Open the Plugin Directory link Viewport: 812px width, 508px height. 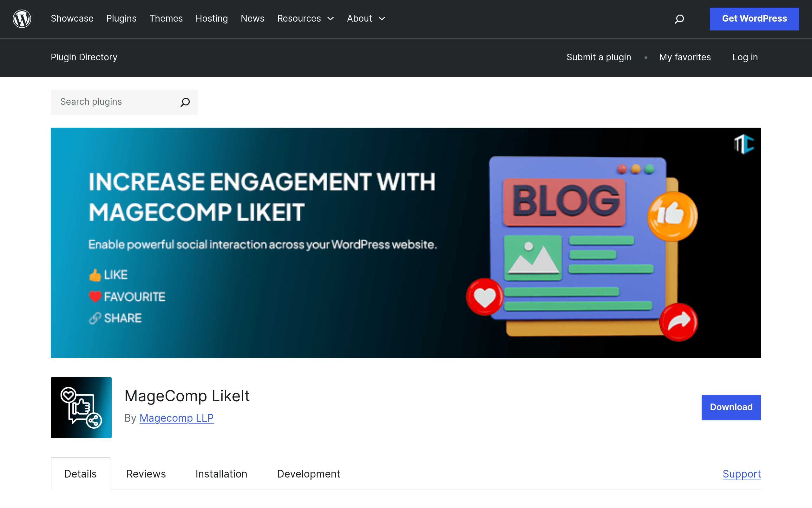tap(84, 57)
